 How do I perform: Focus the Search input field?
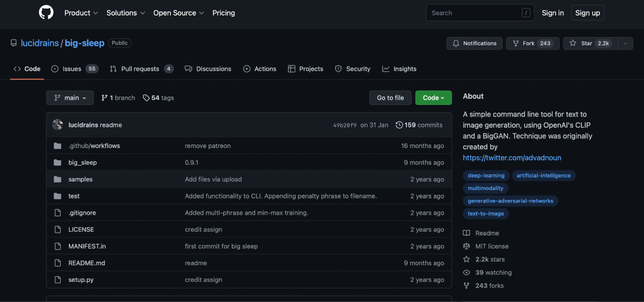pyautogui.click(x=480, y=13)
